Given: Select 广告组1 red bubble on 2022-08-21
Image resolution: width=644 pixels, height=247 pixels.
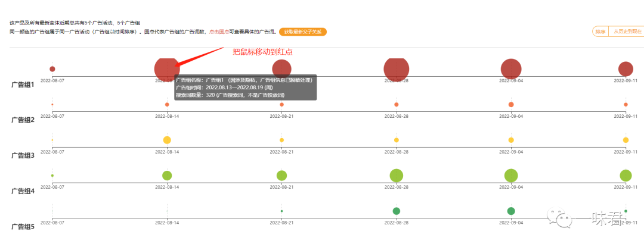Looking at the screenshot, I should tap(281, 69).
